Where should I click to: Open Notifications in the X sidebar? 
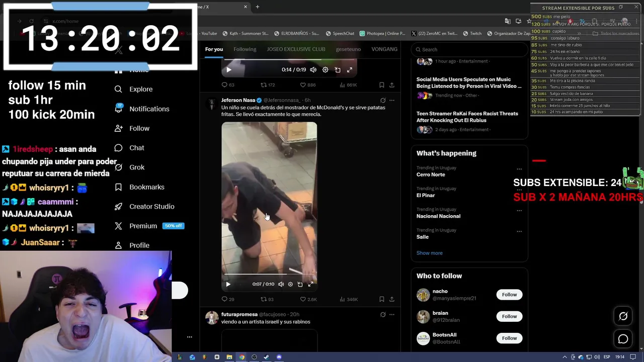(142, 109)
